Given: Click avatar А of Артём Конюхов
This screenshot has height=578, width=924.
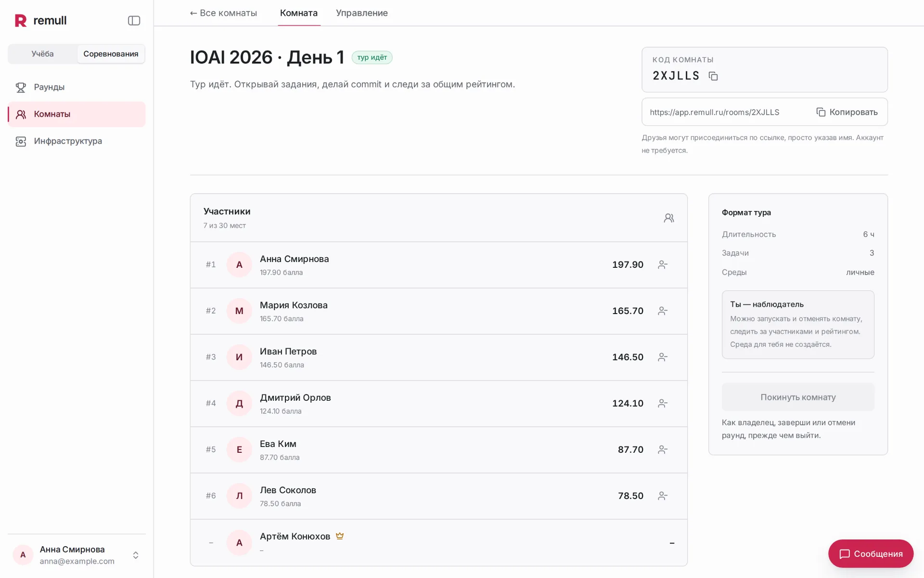Looking at the screenshot, I should tap(239, 542).
